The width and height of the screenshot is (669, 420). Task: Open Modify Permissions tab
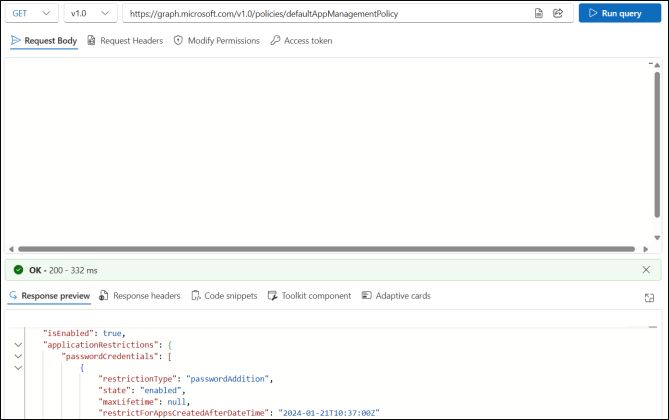(217, 41)
